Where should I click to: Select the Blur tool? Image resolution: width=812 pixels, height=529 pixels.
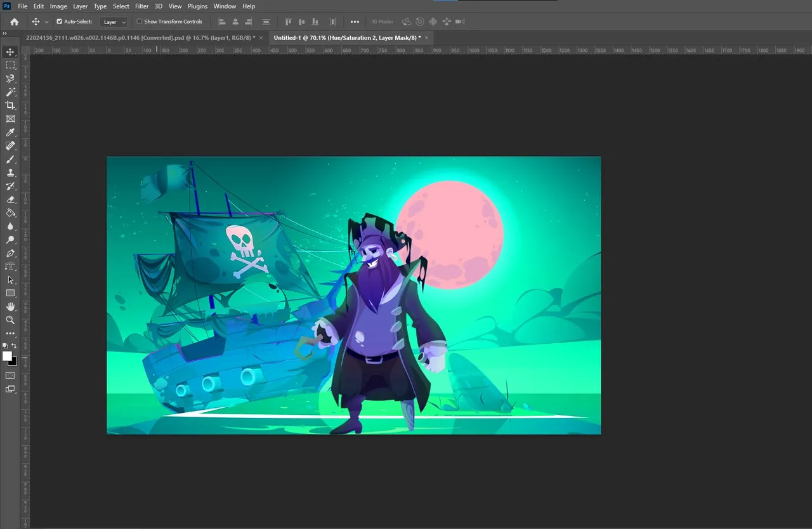pos(10,226)
